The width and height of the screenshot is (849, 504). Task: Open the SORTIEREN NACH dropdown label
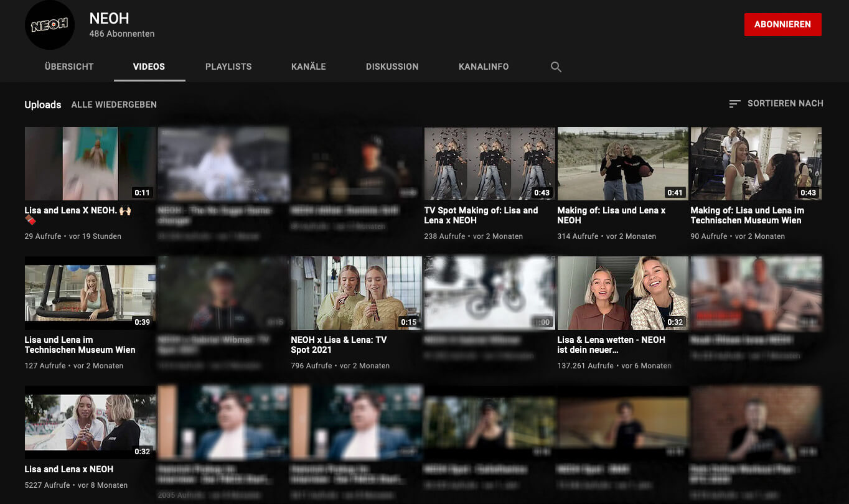786,103
